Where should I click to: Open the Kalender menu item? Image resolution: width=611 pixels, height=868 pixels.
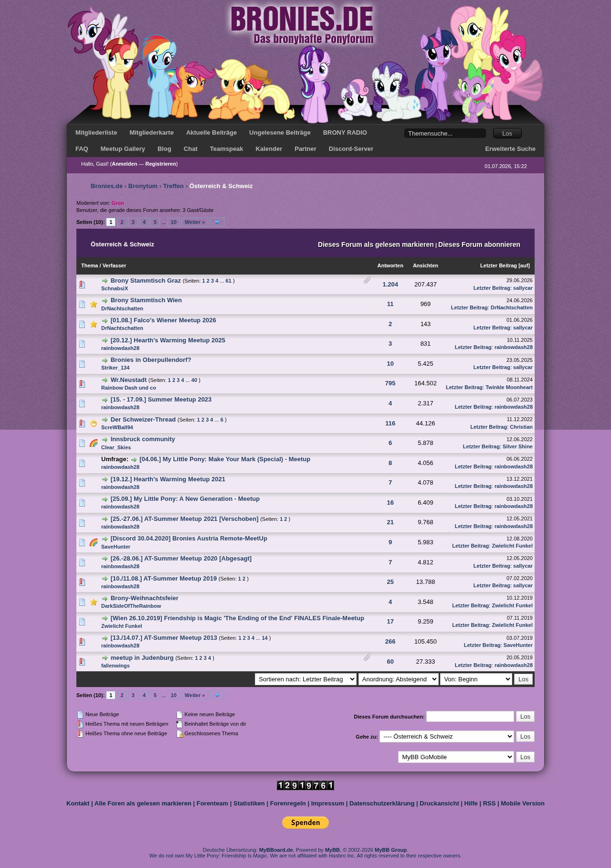tap(269, 149)
